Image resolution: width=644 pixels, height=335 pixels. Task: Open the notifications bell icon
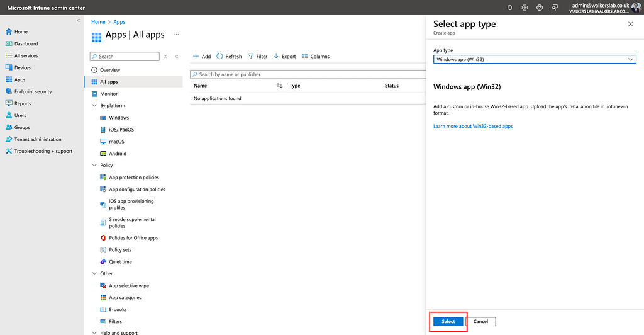(x=510, y=8)
